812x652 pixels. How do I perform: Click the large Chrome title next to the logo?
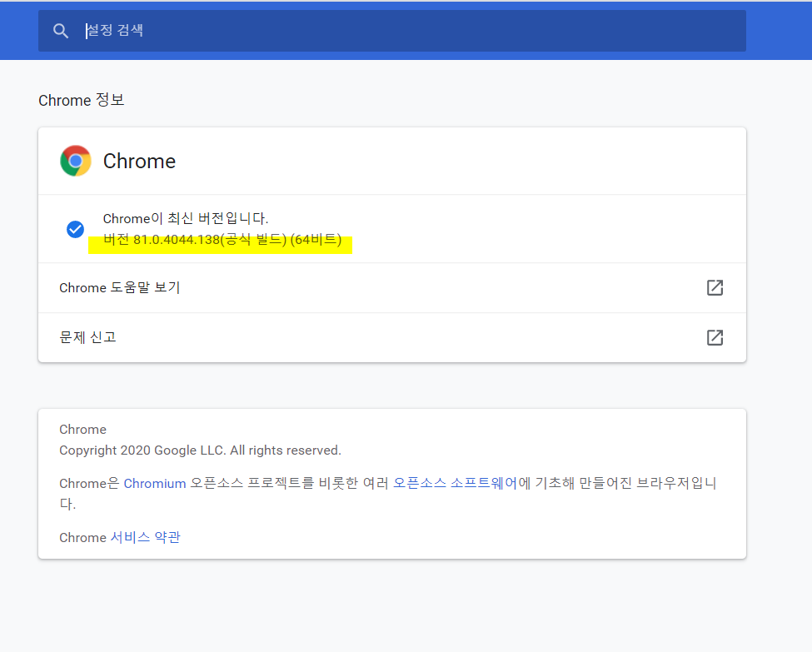tap(139, 161)
